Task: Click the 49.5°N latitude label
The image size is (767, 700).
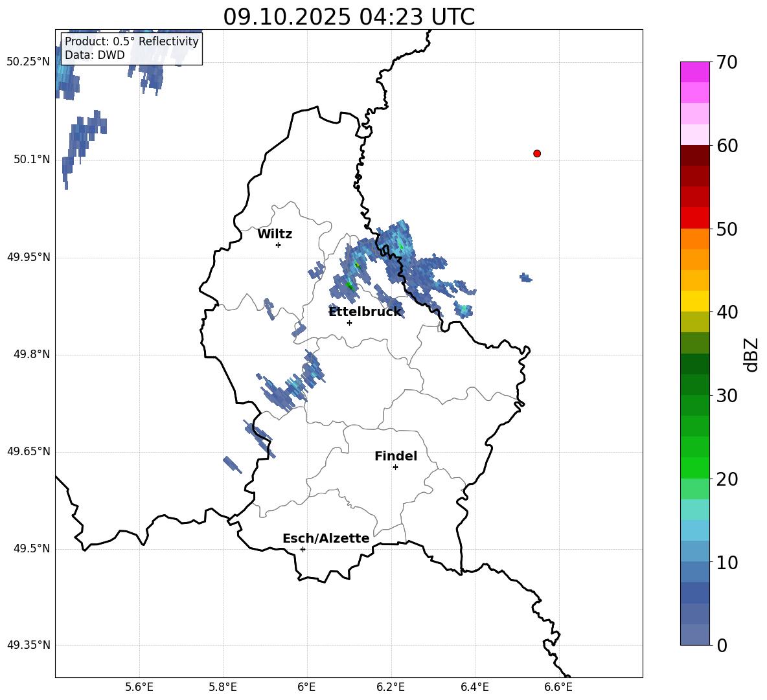Action: point(32,548)
